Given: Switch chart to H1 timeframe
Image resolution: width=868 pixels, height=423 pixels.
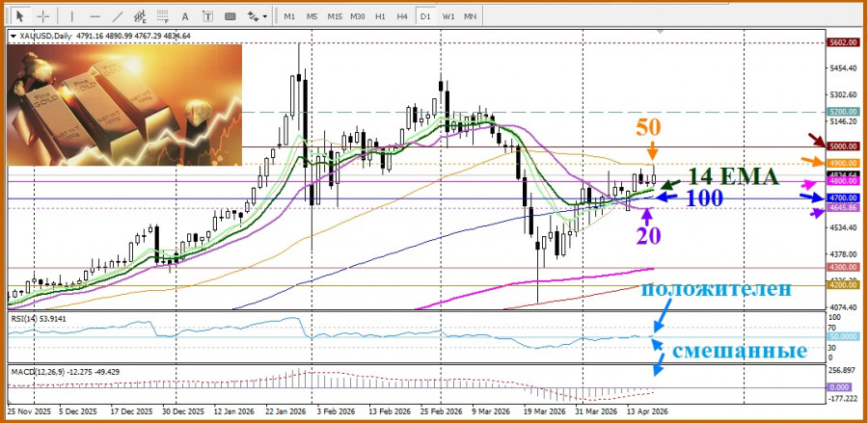Looking at the screenshot, I should click(x=380, y=16).
